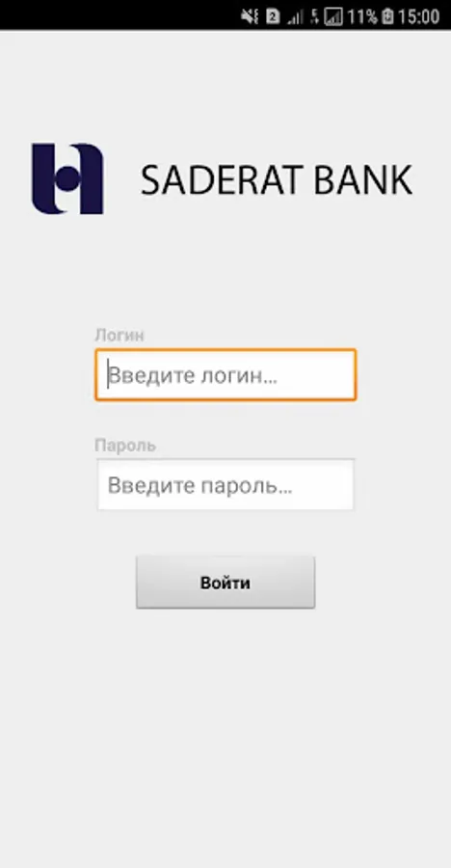This screenshot has width=451, height=868.
Task: Focus the Логин input field
Action: click(x=225, y=375)
